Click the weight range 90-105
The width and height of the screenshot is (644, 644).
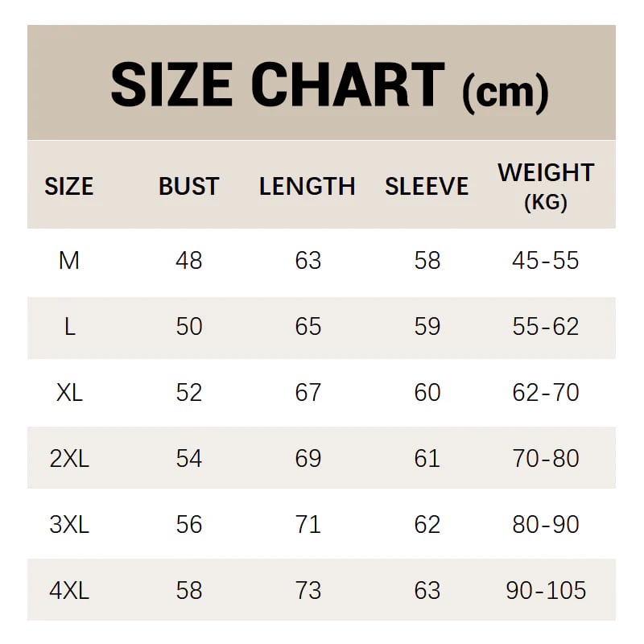coord(546,591)
